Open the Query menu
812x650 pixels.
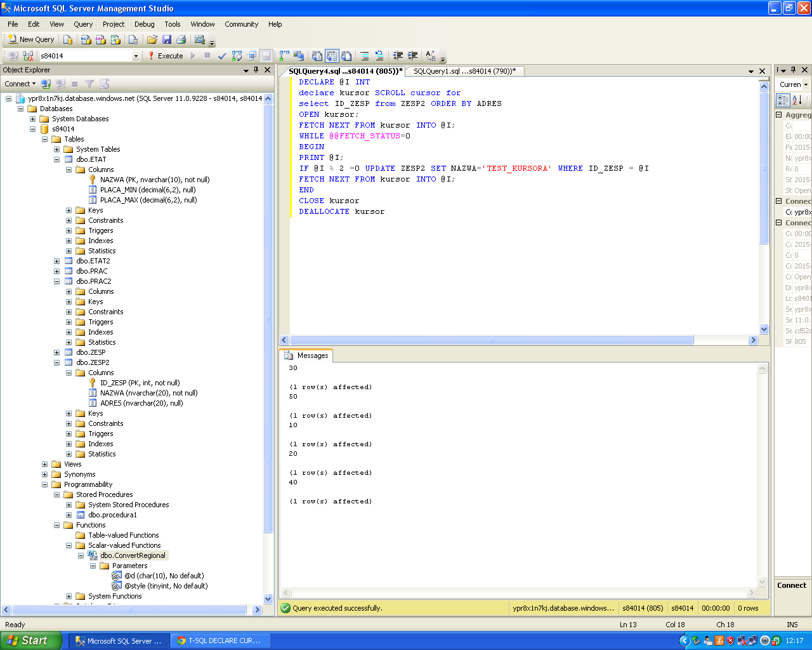[83, 24]
